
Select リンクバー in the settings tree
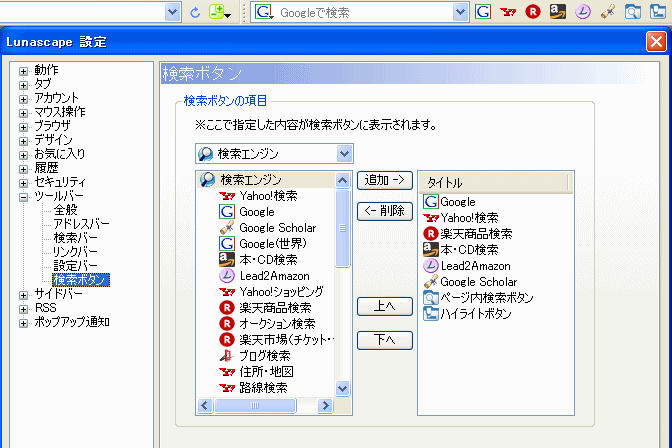point(75,252)
